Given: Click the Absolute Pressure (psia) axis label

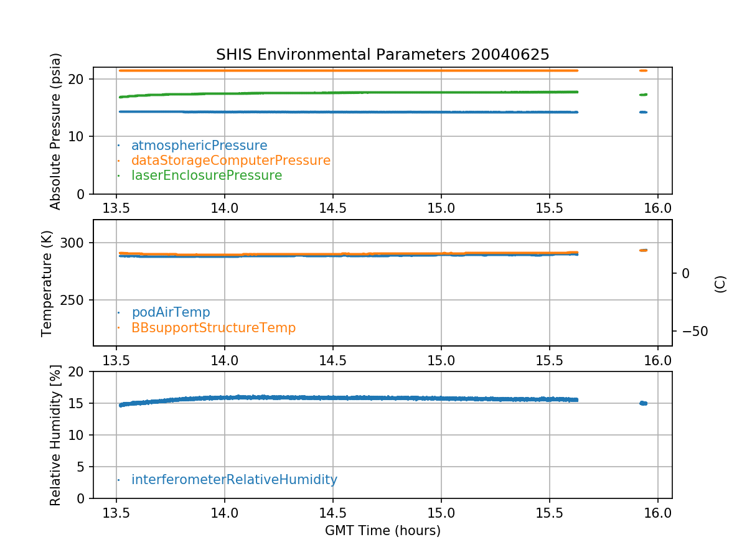Looking at the screenshot, I should pos(56,131).
